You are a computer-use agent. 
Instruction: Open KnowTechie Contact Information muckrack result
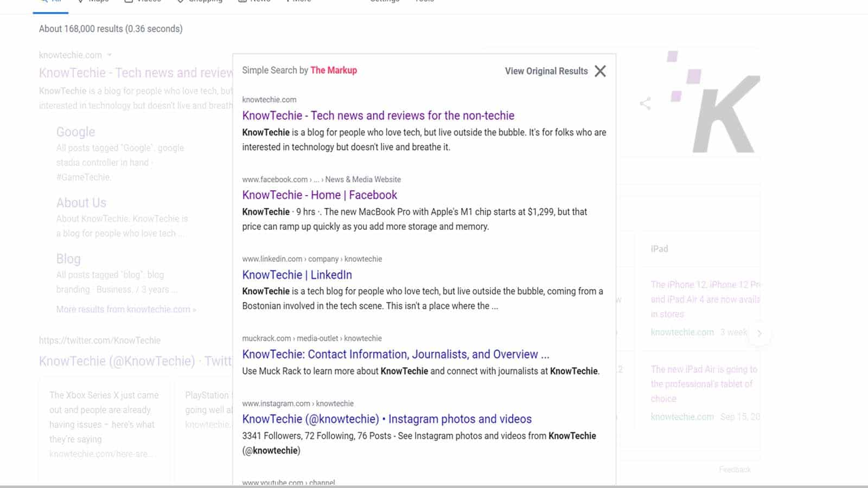pos(395,355)
